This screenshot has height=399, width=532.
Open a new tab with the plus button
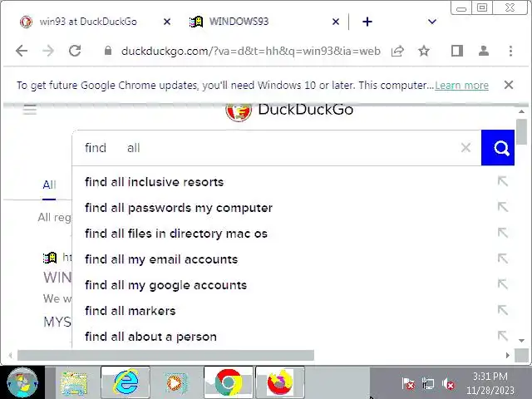click(x=367, y=22)
